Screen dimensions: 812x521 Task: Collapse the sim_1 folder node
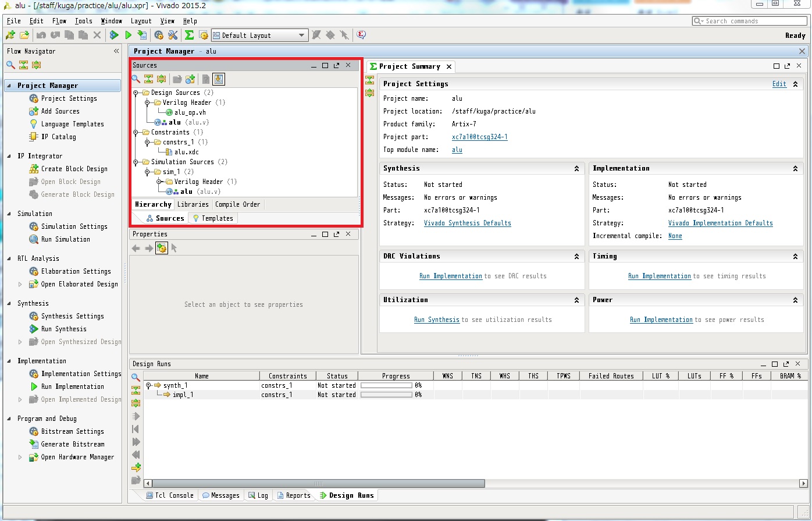147,172
